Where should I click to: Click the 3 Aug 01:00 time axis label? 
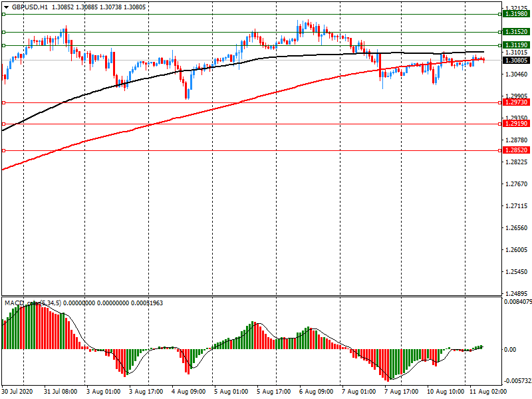click(x=103, y=392)
